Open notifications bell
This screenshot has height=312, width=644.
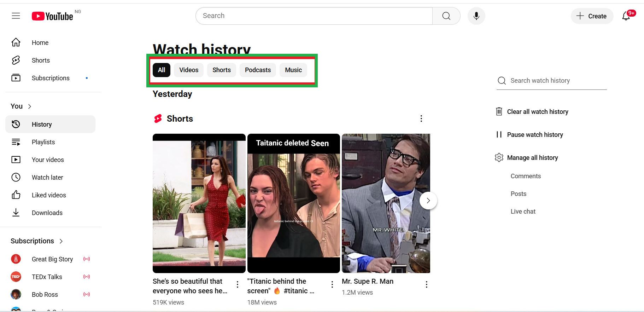[626, 16]
